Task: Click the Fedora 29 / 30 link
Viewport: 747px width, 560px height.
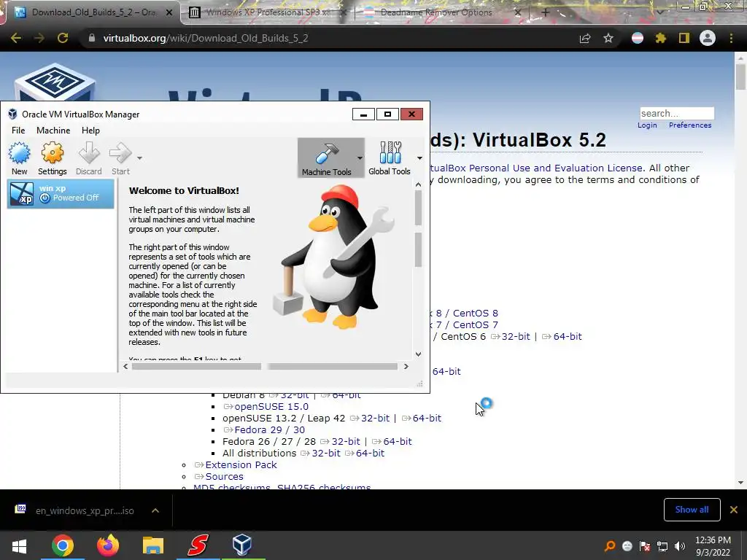Action: pyautogui.click(x=270, y=430)
